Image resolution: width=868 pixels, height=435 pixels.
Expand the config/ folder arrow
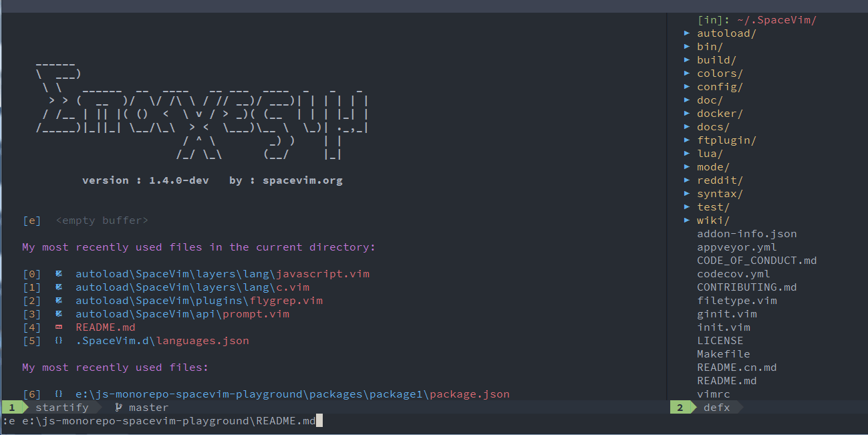click(687, 87)
